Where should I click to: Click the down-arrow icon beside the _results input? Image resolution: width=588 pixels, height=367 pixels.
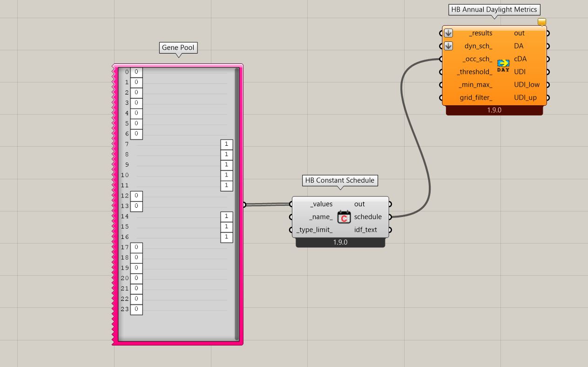(x=448, y=33)
